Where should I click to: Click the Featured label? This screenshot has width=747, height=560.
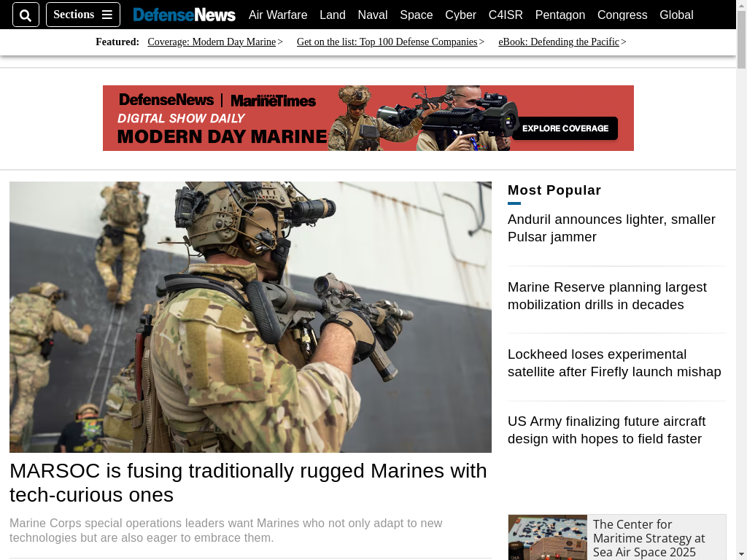pyautogui.click(x=117, y=42)
